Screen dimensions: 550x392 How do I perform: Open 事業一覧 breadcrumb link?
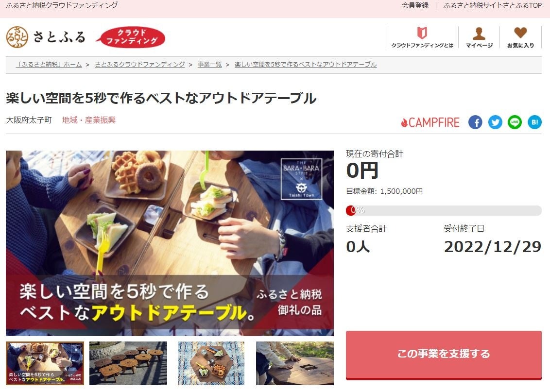(x=210, y=65)
